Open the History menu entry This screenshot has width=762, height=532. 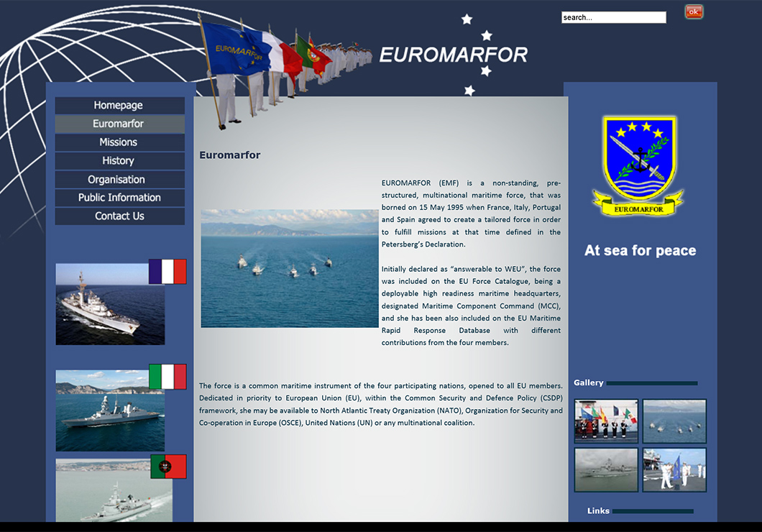click(119, 160)
